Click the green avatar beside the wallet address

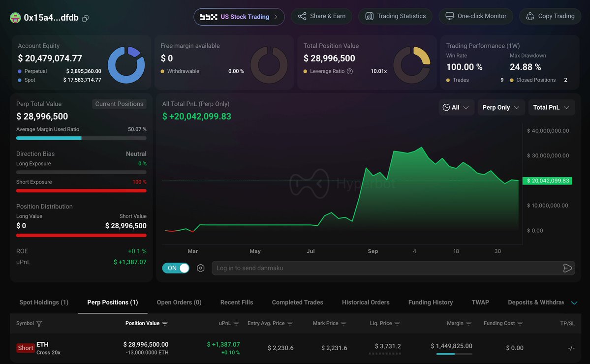coord(15,18)
